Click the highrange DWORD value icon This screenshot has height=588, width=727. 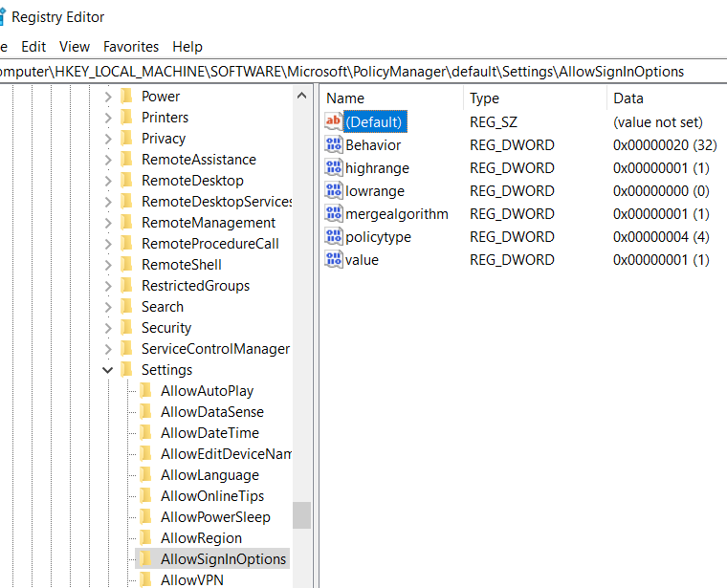point(333,167)
